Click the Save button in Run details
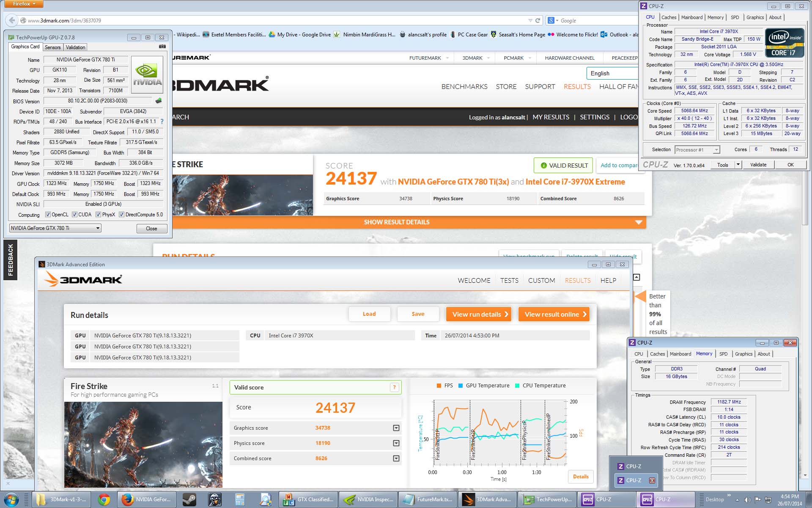Screen dimensions: 812x508 tap(418, 314)
